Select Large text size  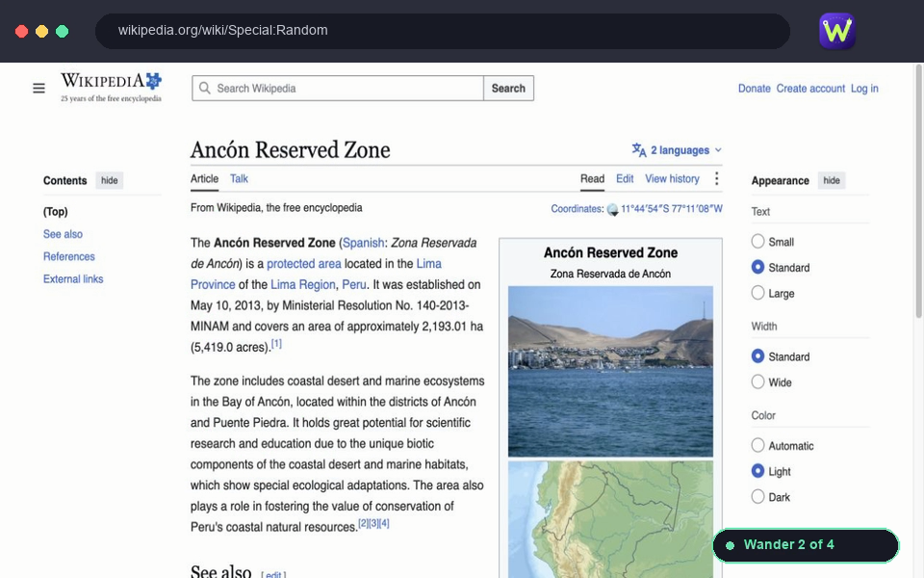point(757,293)
